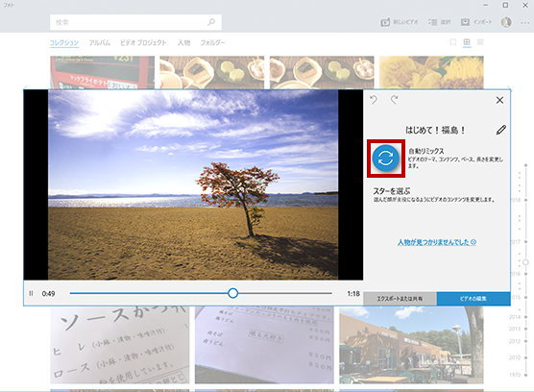534x392 pixels.
Task: Close the video remix dialog
Action: (x=499, y=100)
